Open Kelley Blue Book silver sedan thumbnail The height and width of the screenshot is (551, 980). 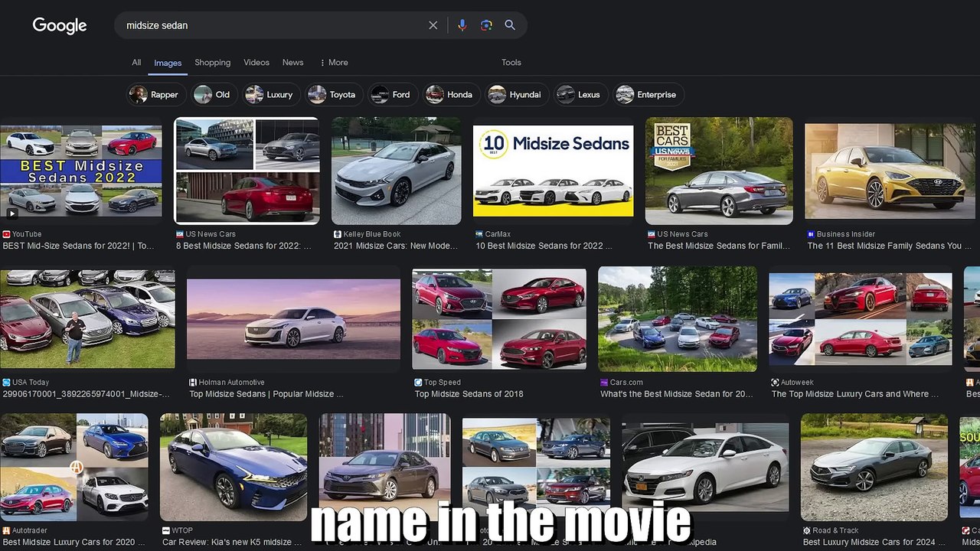[x=397, y=171]
